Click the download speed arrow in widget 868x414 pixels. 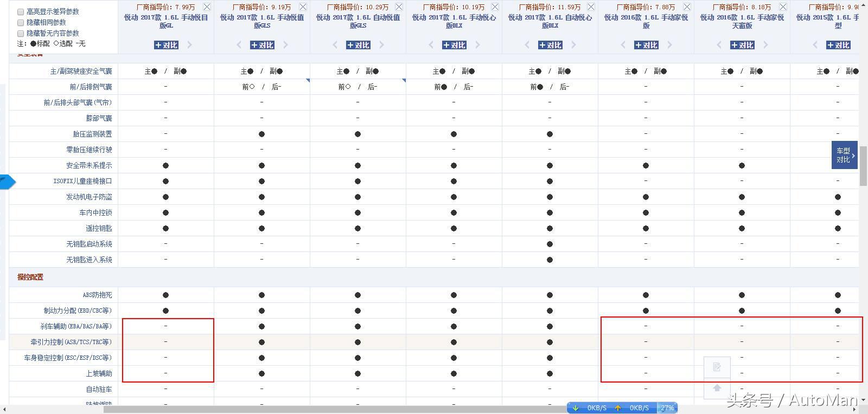[x=576, y=408]
